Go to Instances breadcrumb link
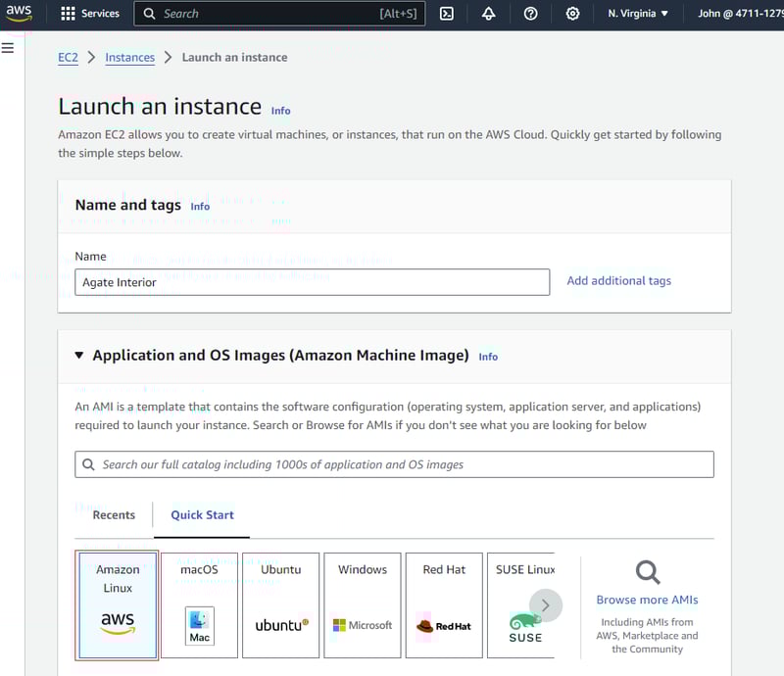The height and width of the screenshot is (676, 784). pos(130,58)
